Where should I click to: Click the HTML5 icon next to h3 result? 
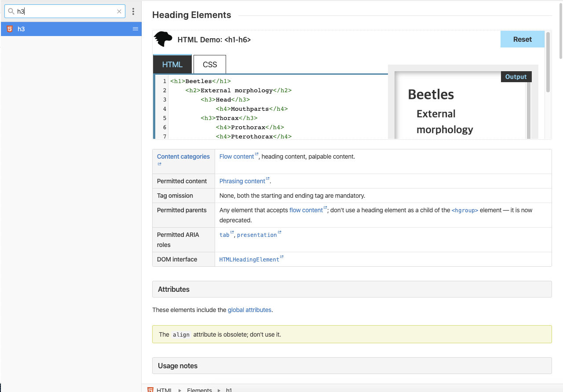(x=10, y=29)
